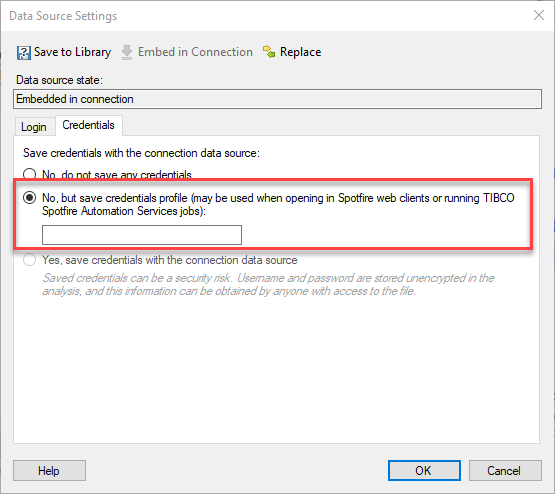Focus the credentials profile name input box

(x=142, y=235)
